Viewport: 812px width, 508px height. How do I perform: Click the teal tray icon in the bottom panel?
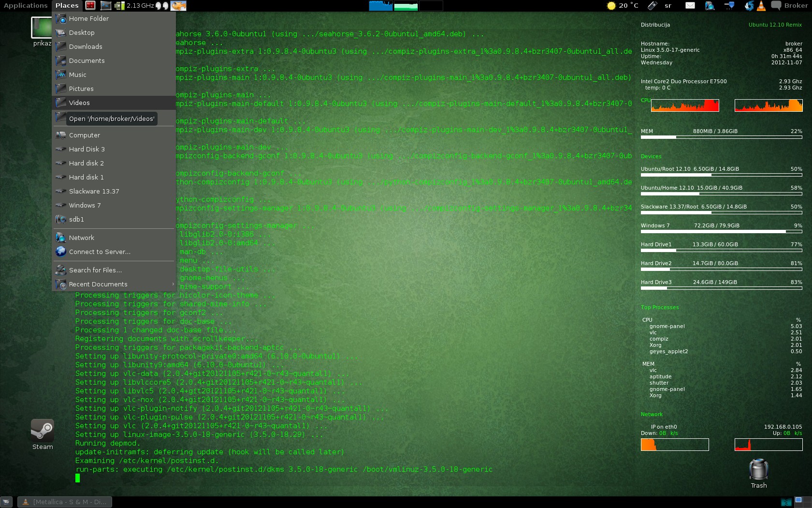(786, 502)
